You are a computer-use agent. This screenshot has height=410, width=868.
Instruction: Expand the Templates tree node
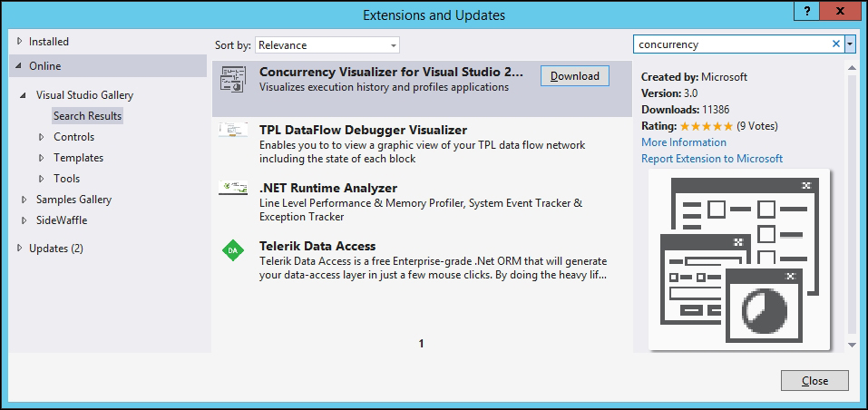[x=42, y=158]
